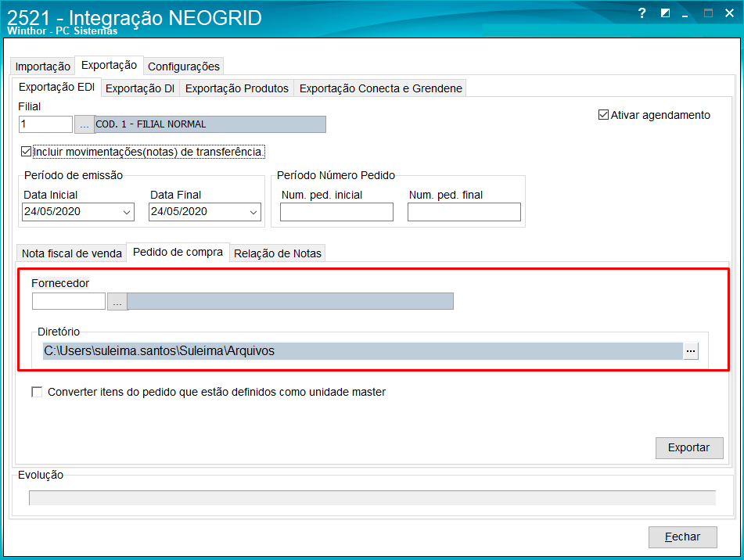The image size is (744, 560).
Task: Expand the Data Final date dropdown
Action: tap(253, 213)
